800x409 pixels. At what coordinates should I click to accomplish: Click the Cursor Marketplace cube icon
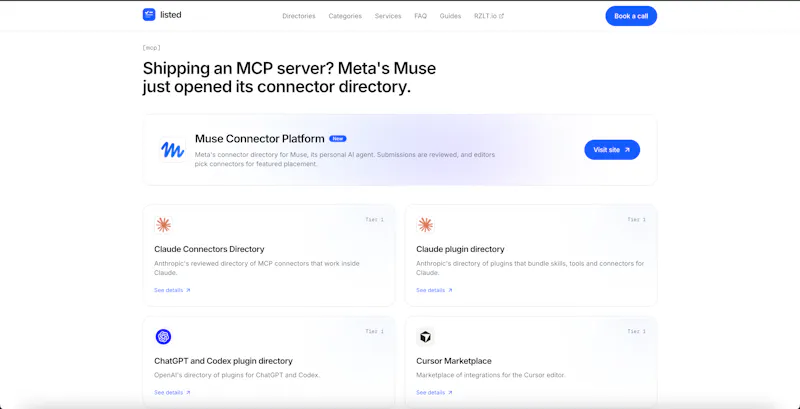[425, 337]
